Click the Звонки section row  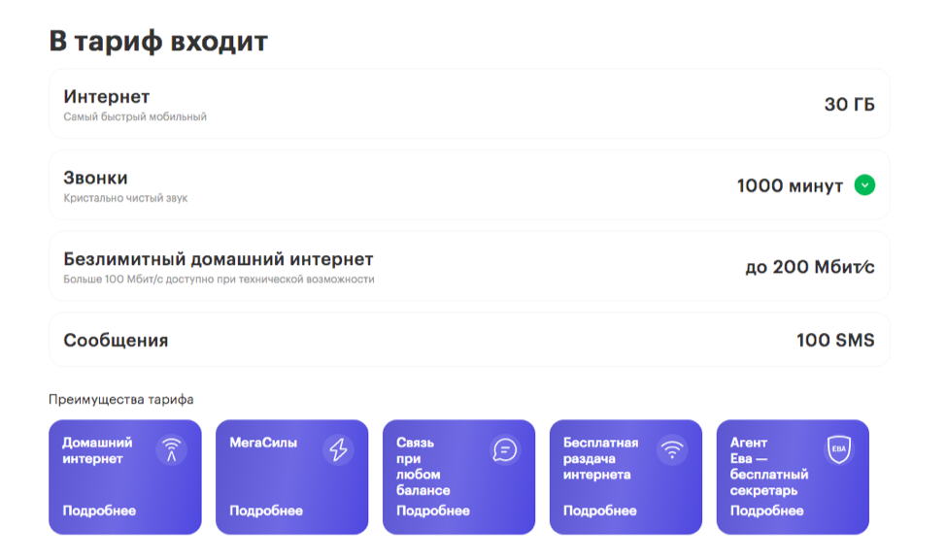tap(469, 185)
